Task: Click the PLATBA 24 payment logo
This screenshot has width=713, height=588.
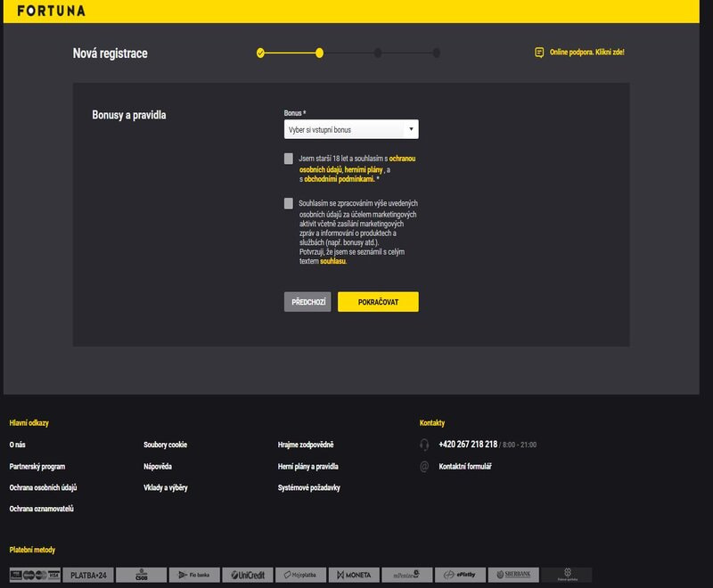Action: pos(88,575)
